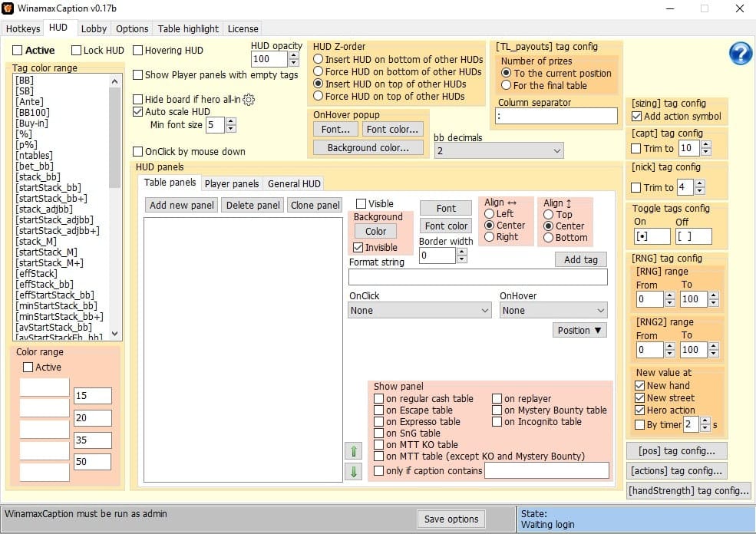Click the first Color range swatch box
Image resolution: width=756 pixels, height=534 pixels.
point(45,387)
